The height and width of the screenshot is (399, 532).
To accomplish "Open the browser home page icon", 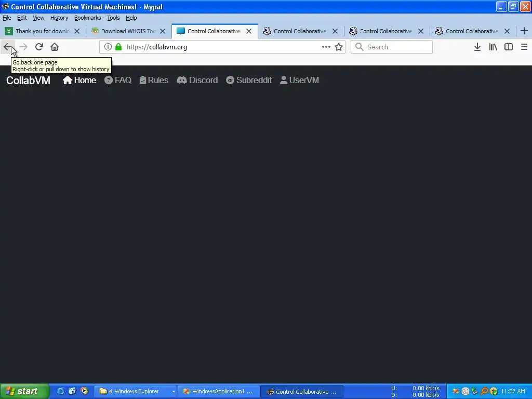I will [55, 47].
